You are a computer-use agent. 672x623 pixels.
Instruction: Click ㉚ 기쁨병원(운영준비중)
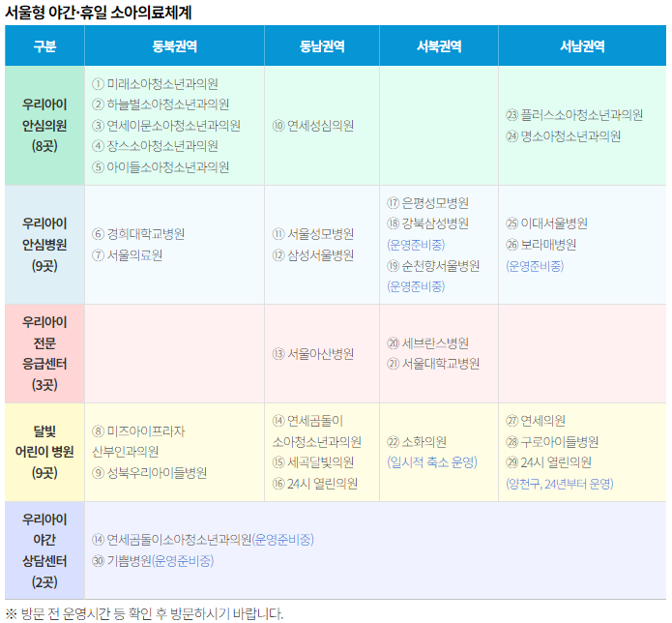(153, 560)
